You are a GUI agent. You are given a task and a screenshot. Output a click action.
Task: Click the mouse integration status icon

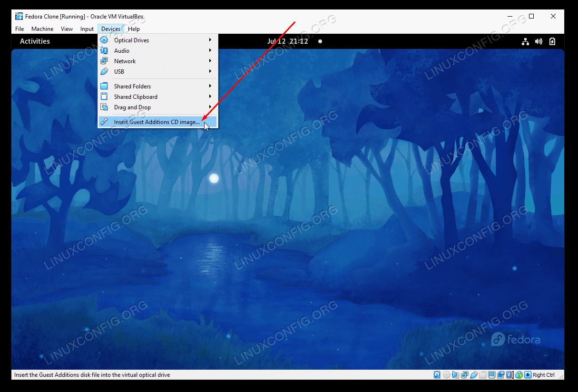click(x=519, y=375)
